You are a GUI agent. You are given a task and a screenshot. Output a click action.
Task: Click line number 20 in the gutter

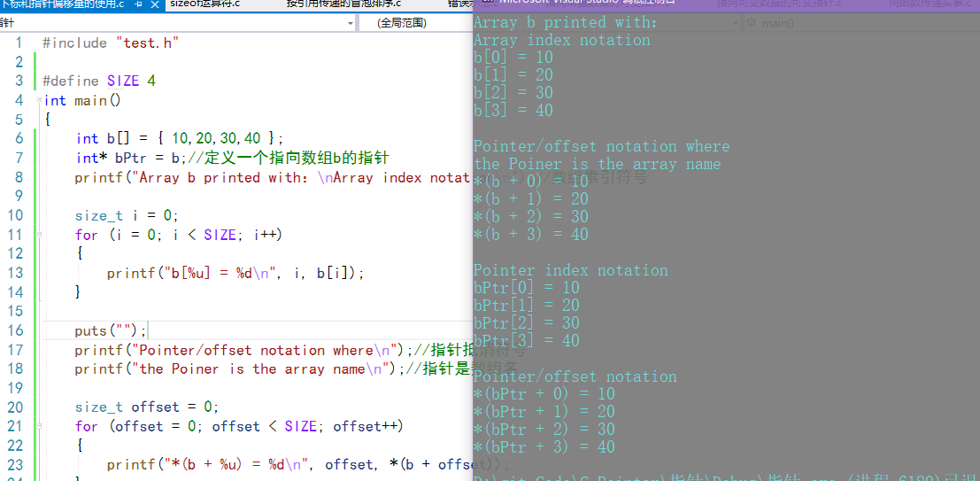(15, 407)
